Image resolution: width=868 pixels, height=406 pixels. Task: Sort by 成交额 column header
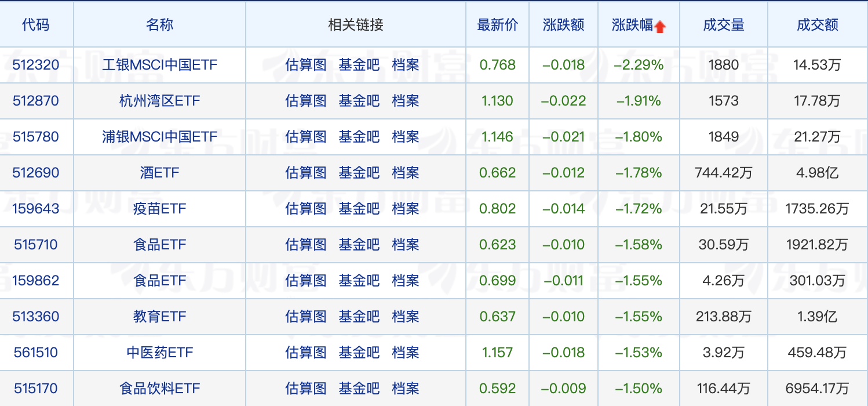coord(818,25)
